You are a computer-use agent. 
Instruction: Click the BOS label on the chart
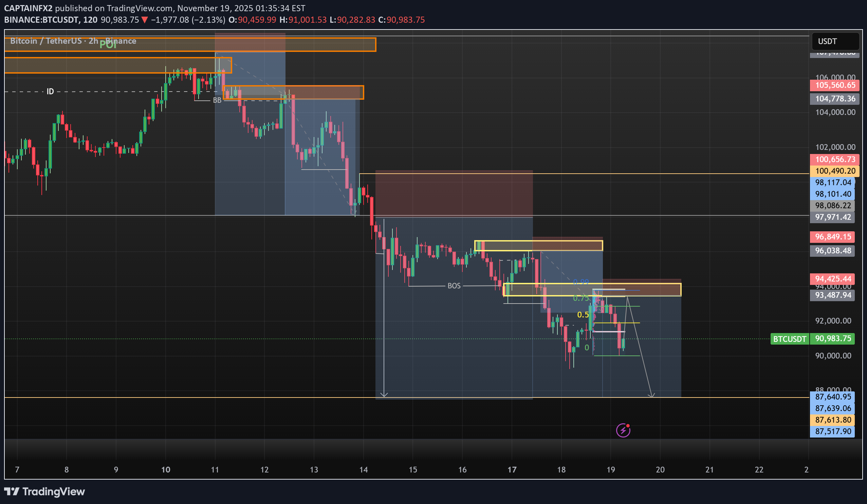pos(454,285)
